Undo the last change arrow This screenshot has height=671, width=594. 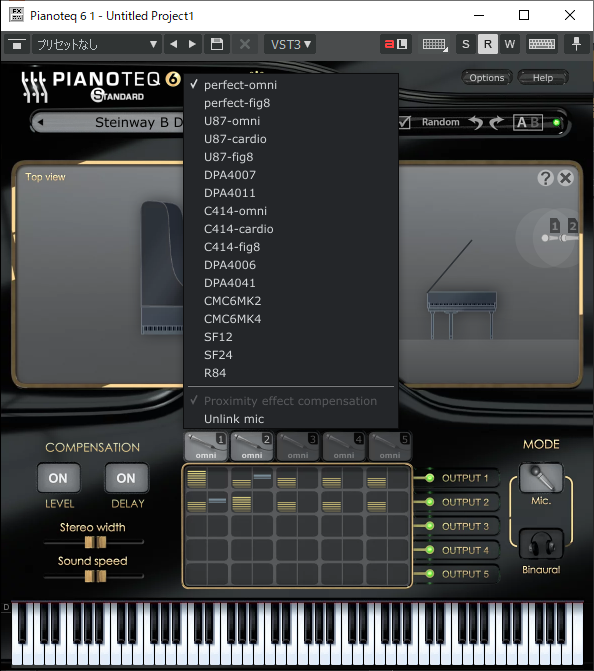click(x=476, y=123)
